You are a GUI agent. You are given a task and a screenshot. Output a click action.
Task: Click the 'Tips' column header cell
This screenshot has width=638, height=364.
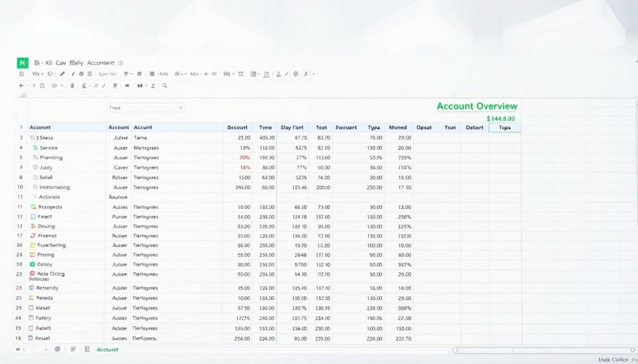pos(505,128)
